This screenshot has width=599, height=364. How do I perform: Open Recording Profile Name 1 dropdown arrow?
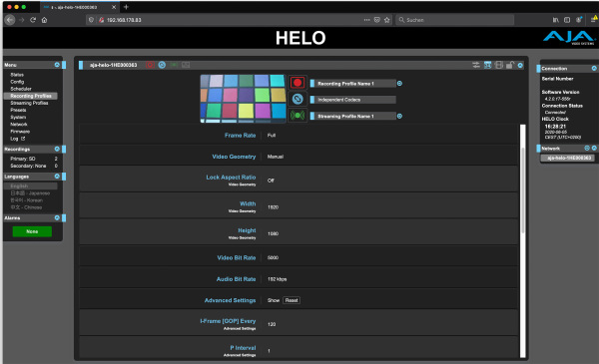click(x=399, y=83)
